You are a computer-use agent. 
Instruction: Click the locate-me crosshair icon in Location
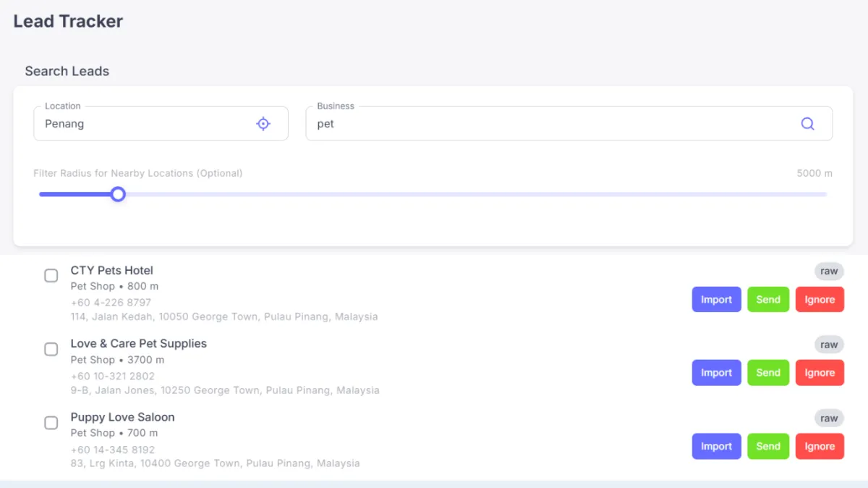click(263, 124)
